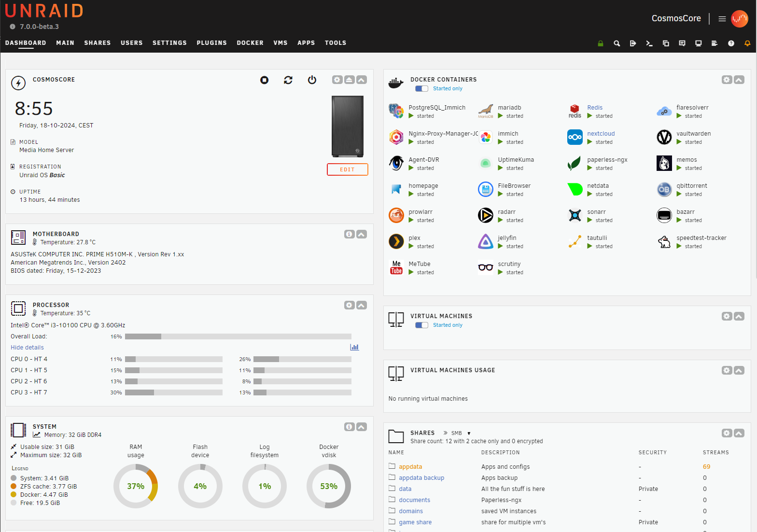
Task: Click the System memory info icon
Action: [x=350, y=427]
